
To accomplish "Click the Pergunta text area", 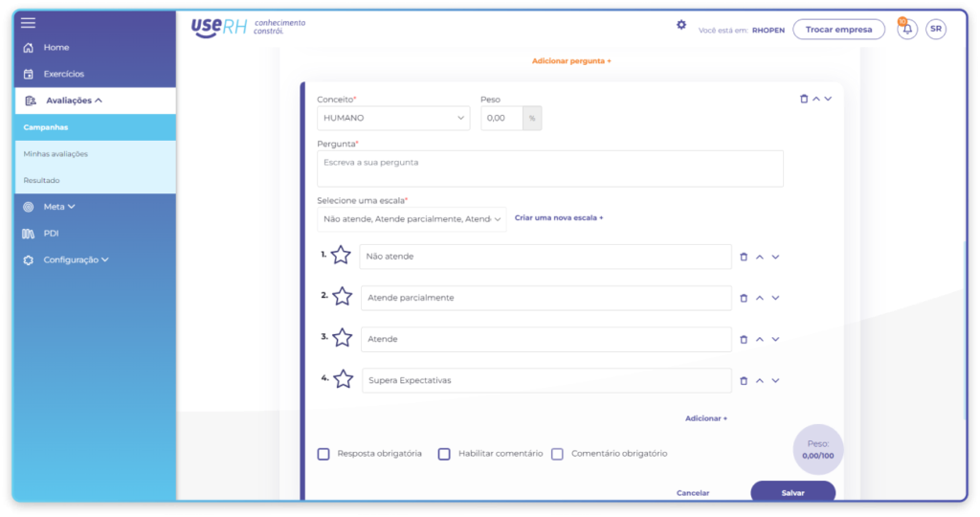I will click(550, 169).
